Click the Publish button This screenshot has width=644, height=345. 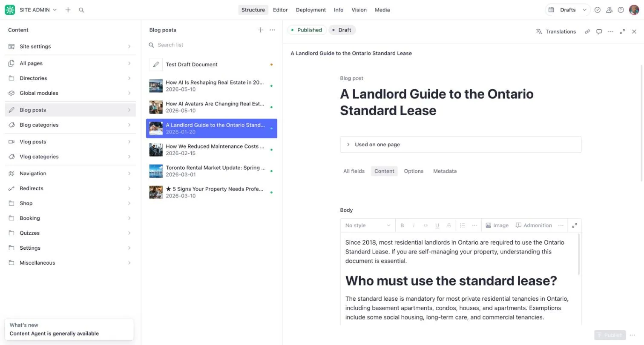click(610, 335)
